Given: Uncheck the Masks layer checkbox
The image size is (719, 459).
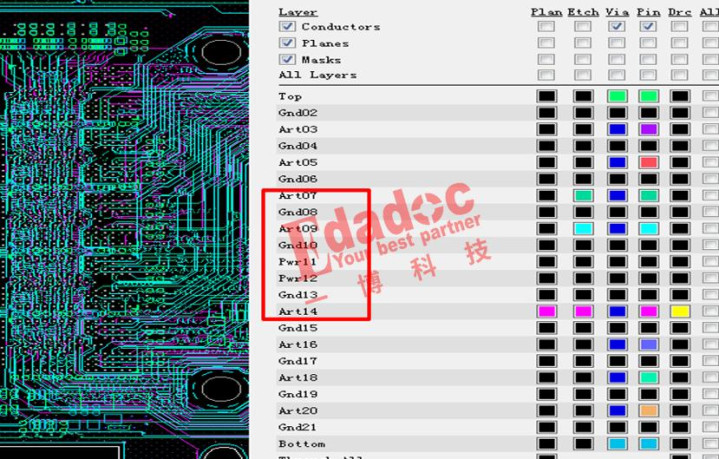Looking at the screenshot, I should (x=287, y=59).
